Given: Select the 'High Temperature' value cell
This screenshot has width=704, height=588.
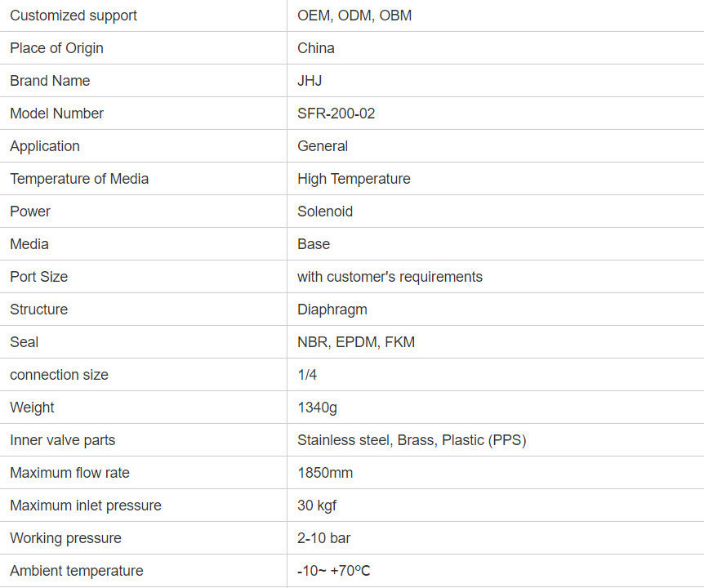Looking at the screenshot, I should tap(354, 179).
